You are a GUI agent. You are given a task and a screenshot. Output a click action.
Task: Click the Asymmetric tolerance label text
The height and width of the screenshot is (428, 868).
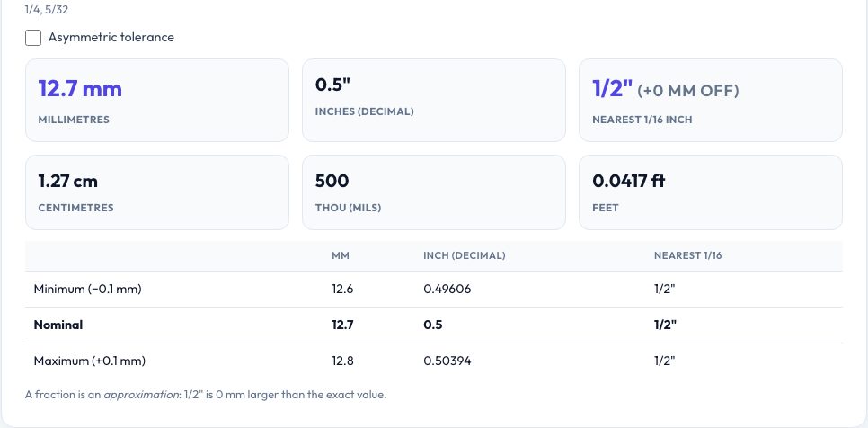point(111,37)
